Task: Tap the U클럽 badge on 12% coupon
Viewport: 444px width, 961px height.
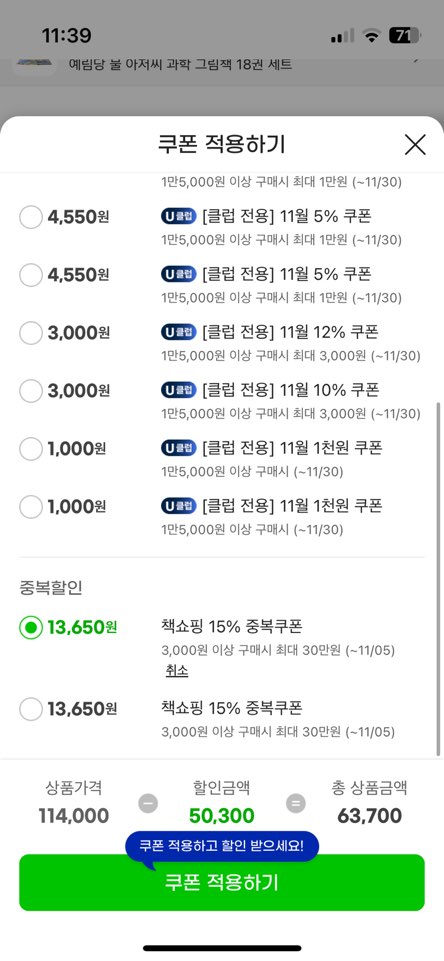Action: tap(179, 332)
